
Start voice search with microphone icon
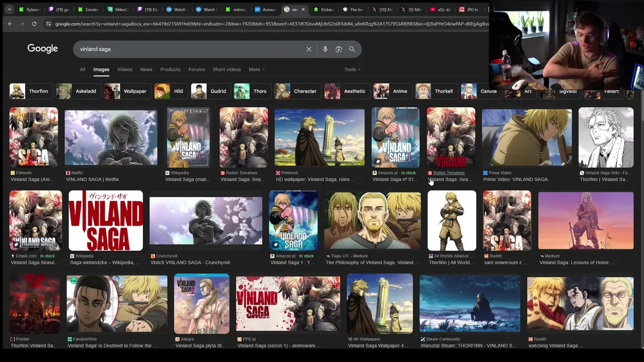point(325,49)
